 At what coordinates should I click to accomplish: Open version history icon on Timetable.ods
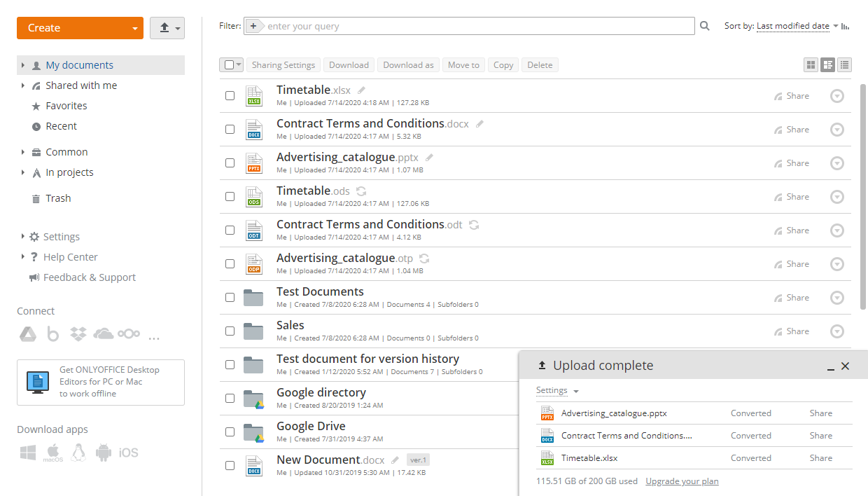[x=360, y=191]
